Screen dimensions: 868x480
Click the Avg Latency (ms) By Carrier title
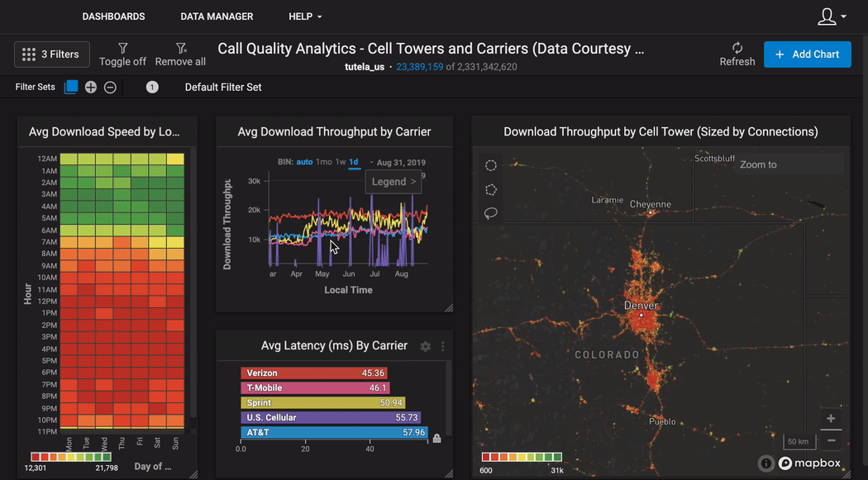point(334,345)
